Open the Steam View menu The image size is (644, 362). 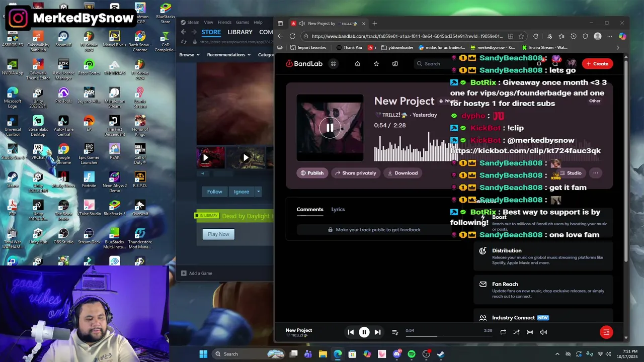point(208,22)
